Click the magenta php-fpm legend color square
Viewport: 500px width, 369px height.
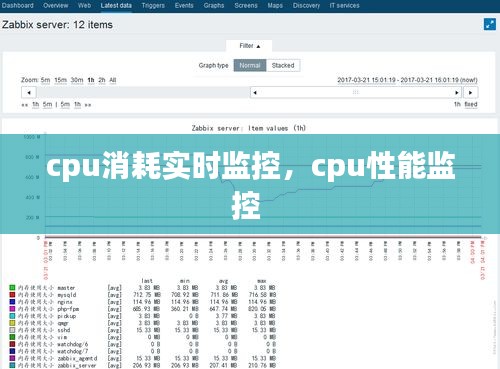click(x=12, y=309)
